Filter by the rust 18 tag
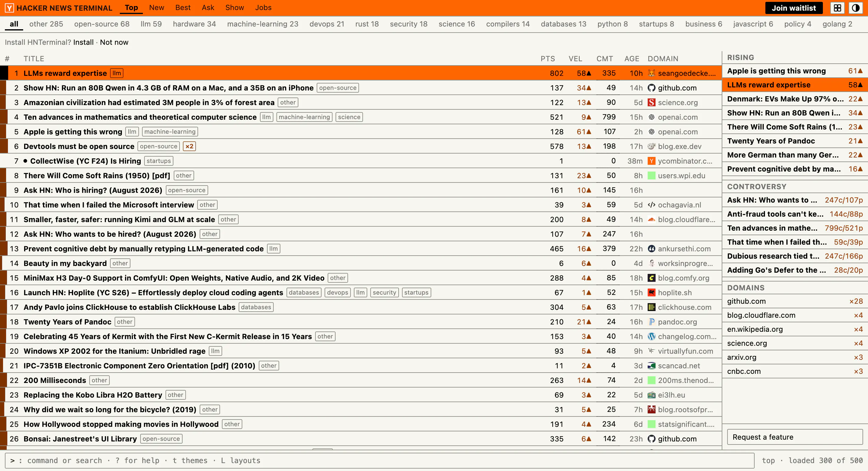868x471 pixels. [x=367, y=24]
